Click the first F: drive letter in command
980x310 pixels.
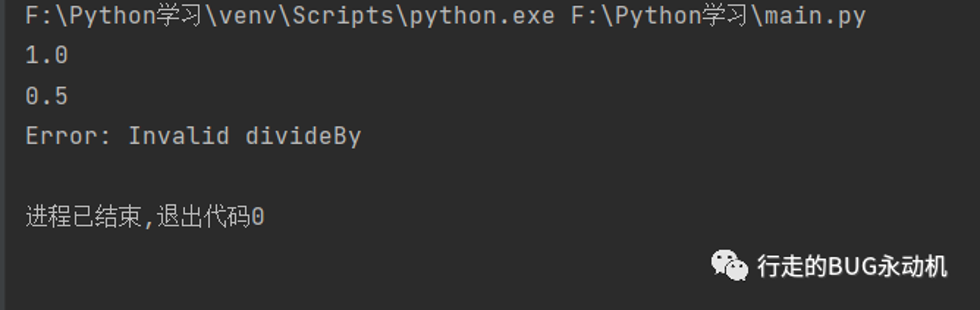(x=39, y=16)
